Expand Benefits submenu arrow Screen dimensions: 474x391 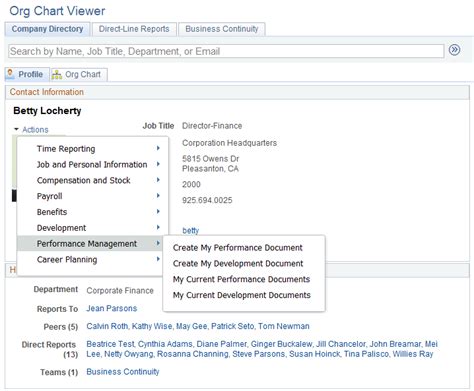click(158, 211)
